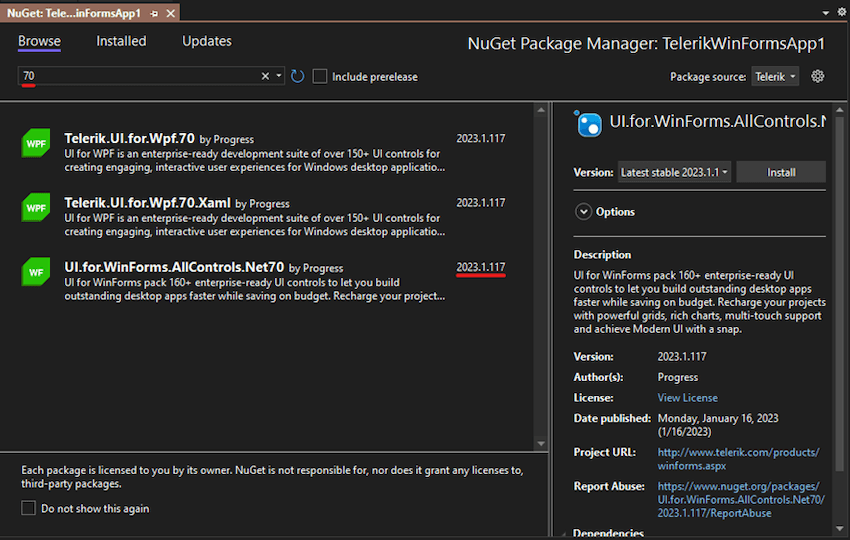Click the refresh packages icon
This screenshot has height=540, width=850.
(297, 76)
